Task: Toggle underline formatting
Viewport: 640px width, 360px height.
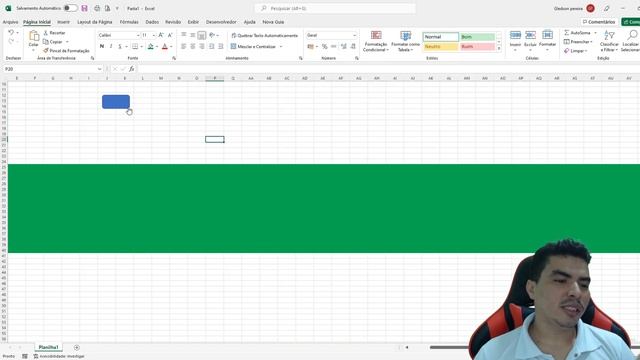Action: tap(120, 47)
